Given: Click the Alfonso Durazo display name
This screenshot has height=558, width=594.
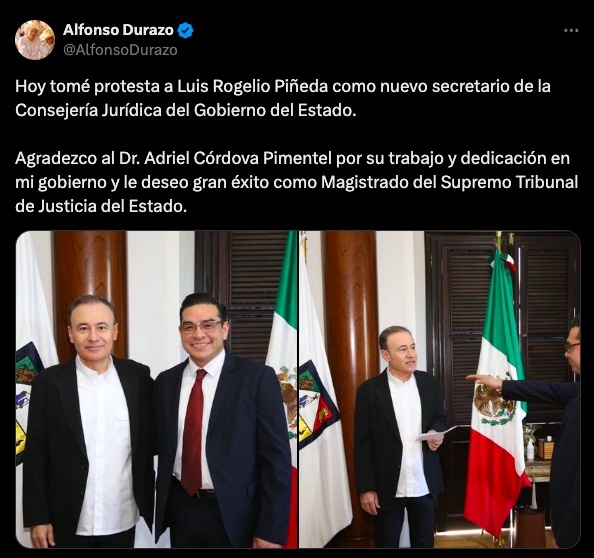Looking at the screenshot, I should [118, 30].
